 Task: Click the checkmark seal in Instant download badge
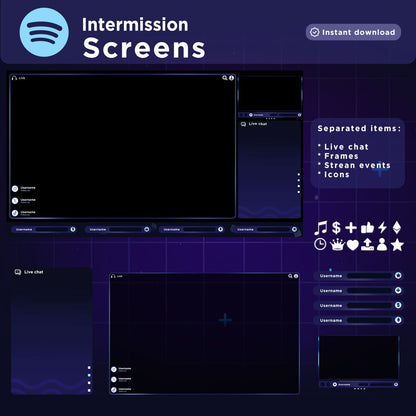tap(314, 32)
